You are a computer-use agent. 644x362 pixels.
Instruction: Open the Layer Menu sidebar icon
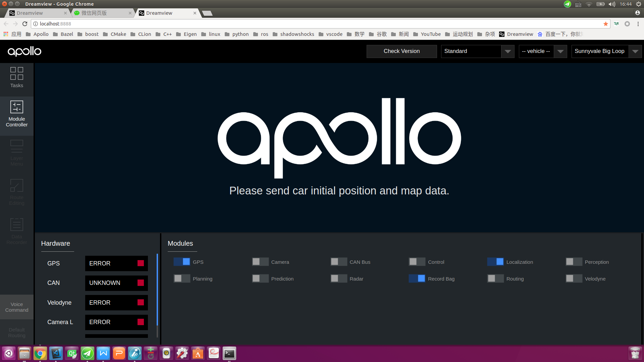16,153
